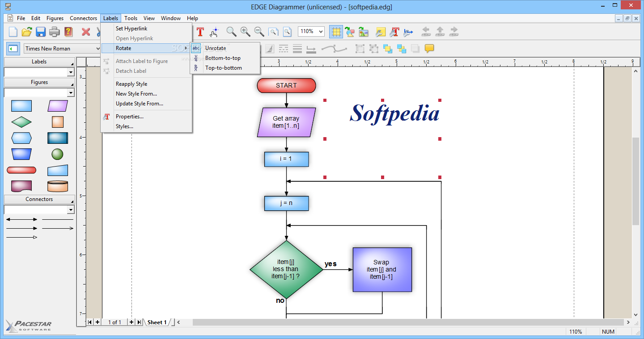Open the Connectors menu
The width and height of the screenshot is (644, 339).
point(83,18)
